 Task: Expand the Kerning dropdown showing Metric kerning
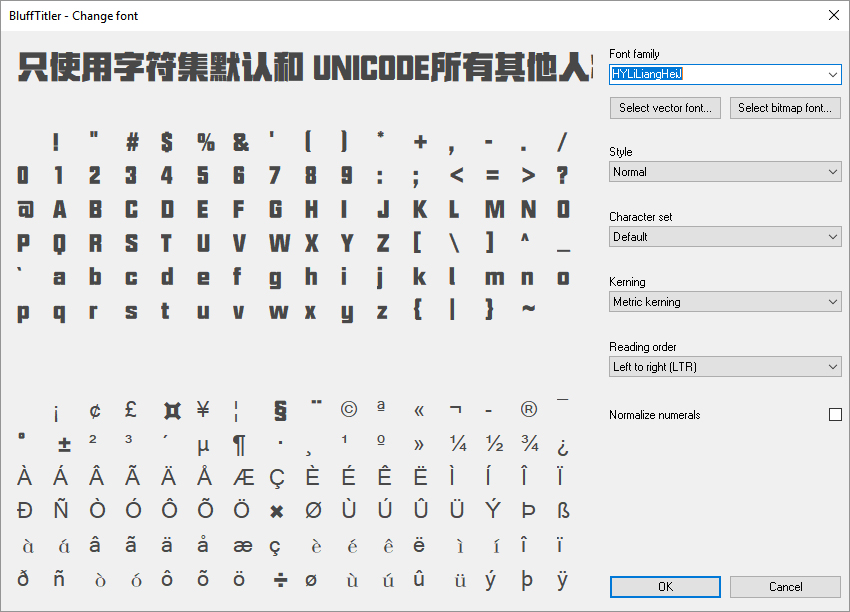click(725, 302)
